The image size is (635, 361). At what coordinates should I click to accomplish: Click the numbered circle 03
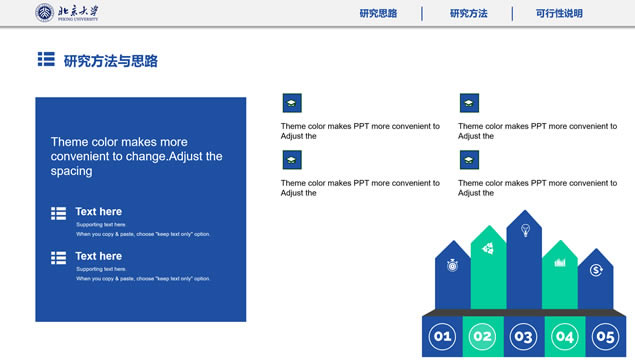[523, 336]
